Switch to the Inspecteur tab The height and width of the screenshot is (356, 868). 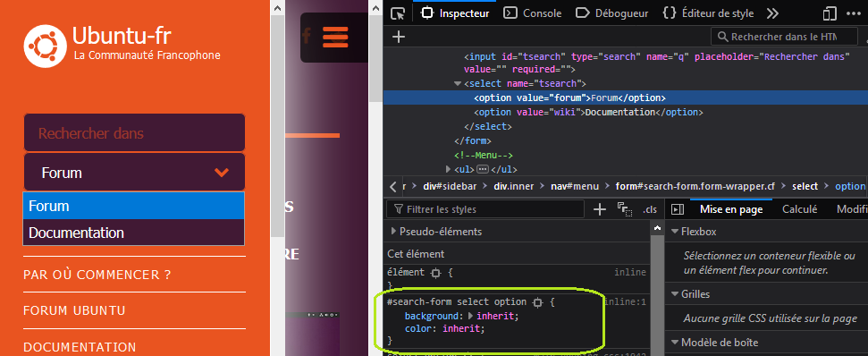[456, 13]
